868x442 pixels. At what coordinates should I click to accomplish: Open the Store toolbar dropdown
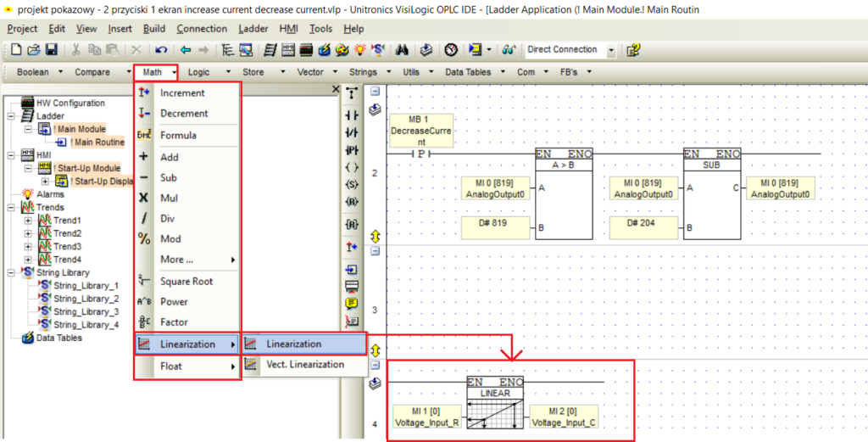[283, 72]
